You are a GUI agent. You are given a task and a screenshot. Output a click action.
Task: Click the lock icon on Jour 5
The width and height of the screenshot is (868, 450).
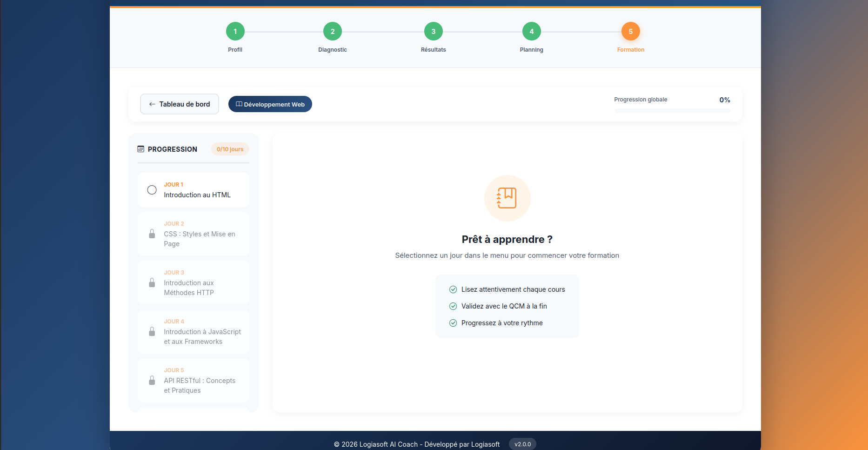click(152, 380)
